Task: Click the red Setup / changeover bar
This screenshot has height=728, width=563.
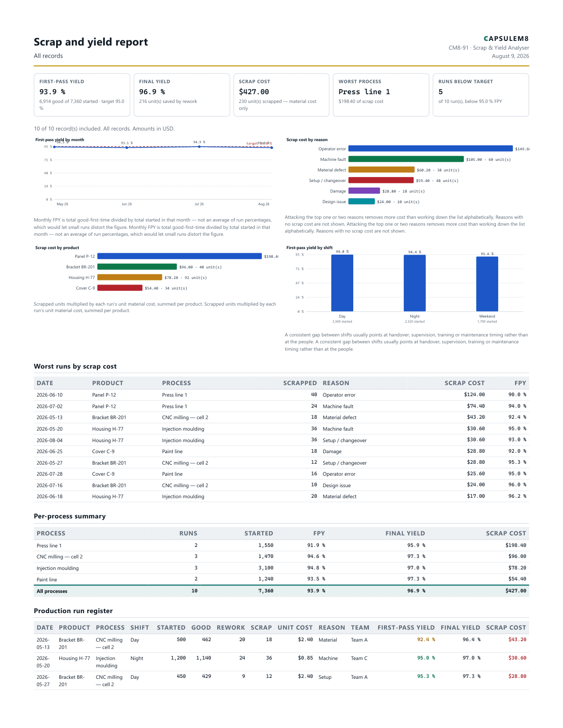Action: coord(381,180)
